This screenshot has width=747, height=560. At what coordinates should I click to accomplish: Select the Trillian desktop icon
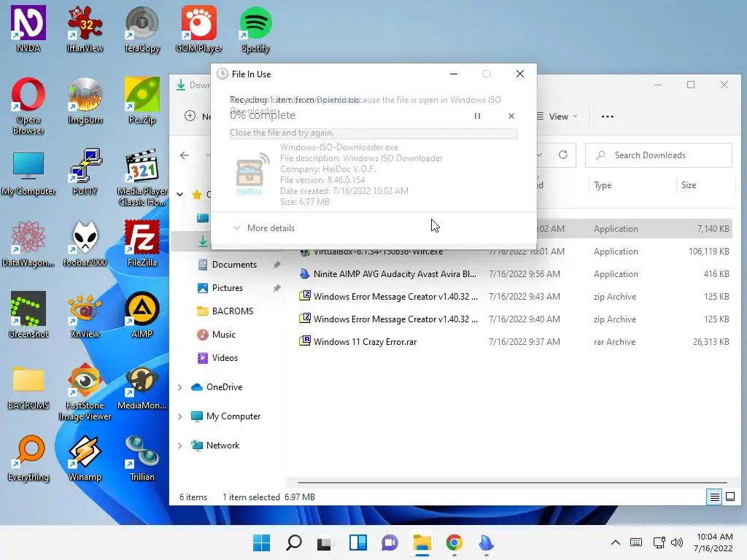pyautogui.click(x=142, y=458)
